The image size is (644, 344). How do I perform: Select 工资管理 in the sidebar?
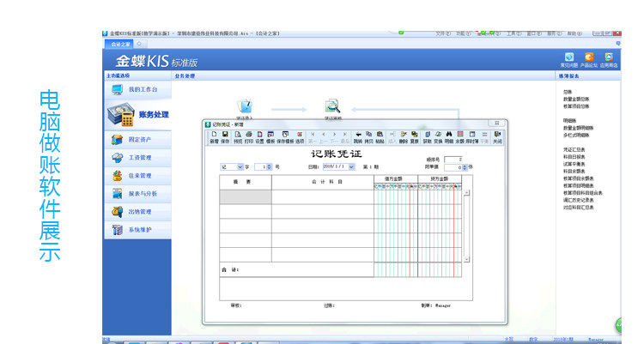click(137, 158)
